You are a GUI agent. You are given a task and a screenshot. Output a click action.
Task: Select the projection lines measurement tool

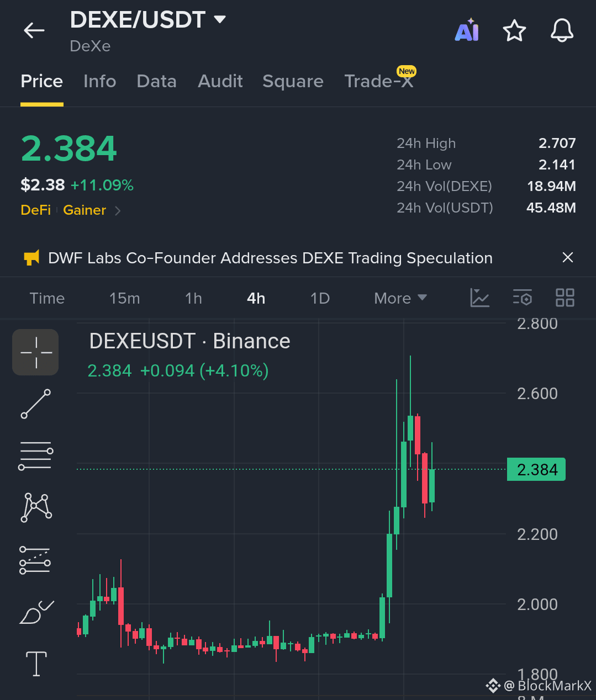click(35, 559)
